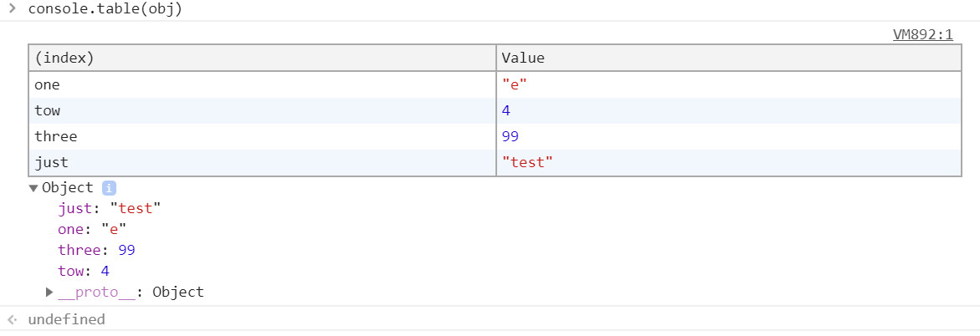Click the console input prompt arrow
Image resolution: width=980 pixels, height=336 pixels.
pos(12,9)
